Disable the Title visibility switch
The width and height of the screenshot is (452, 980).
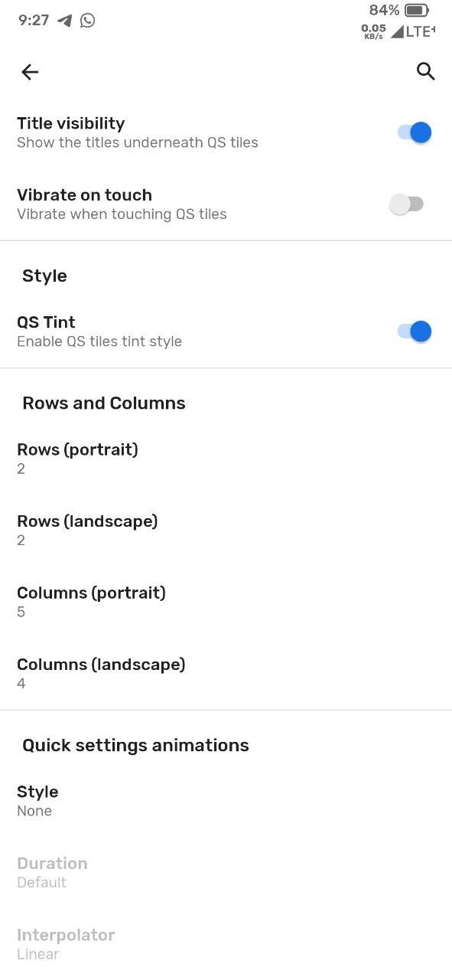coord(415,132)
